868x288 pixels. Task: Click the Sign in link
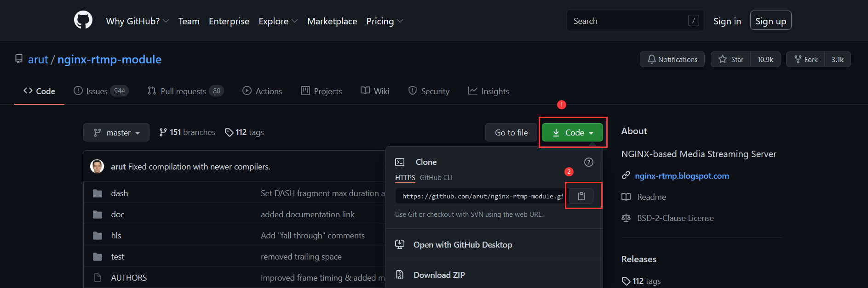pos(727,21)
